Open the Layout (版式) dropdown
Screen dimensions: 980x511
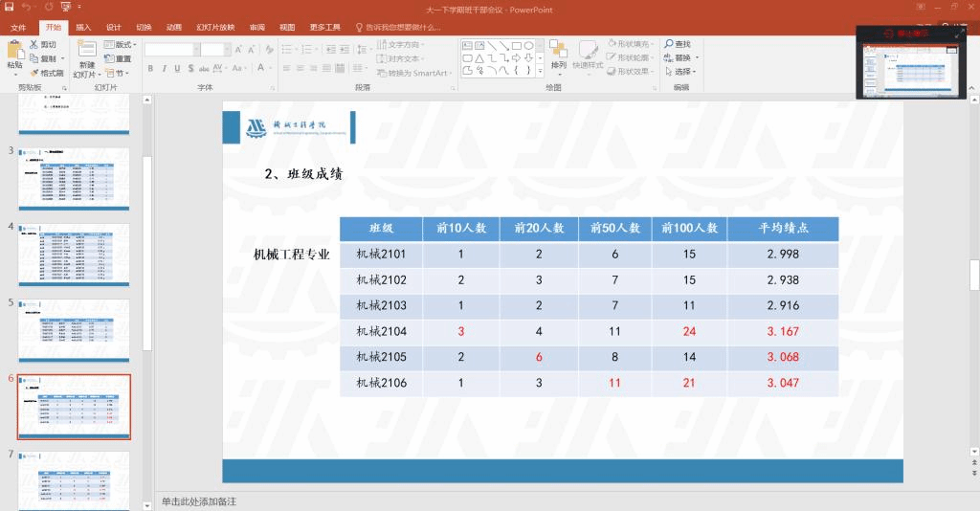click(121, 45)
